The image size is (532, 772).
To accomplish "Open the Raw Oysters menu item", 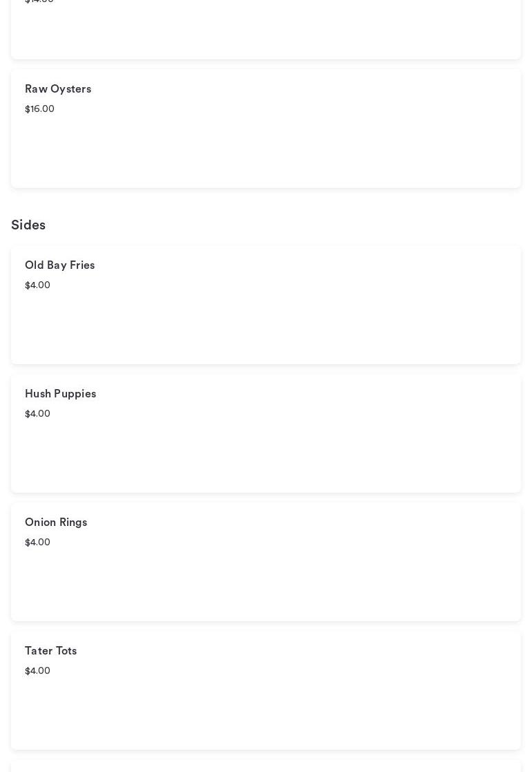I will [x=58, y=89].
